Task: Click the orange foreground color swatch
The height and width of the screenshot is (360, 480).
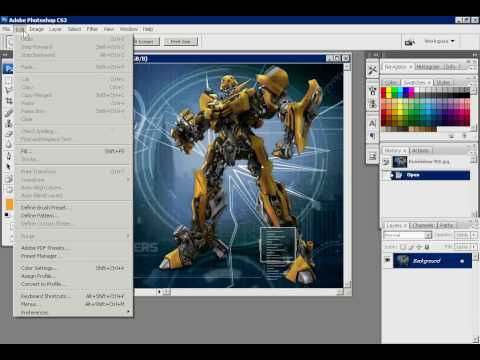Action: coord(10,204)
